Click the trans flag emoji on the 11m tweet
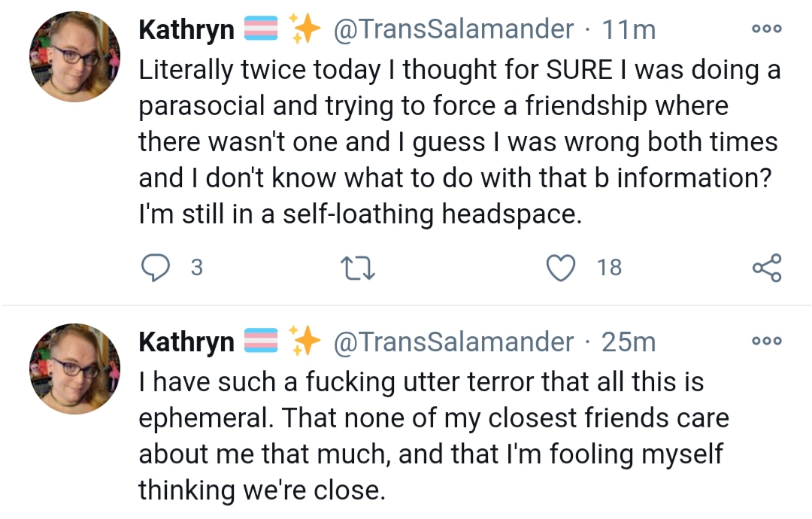The height and width of the screenshot is (519, 812). 260,29
